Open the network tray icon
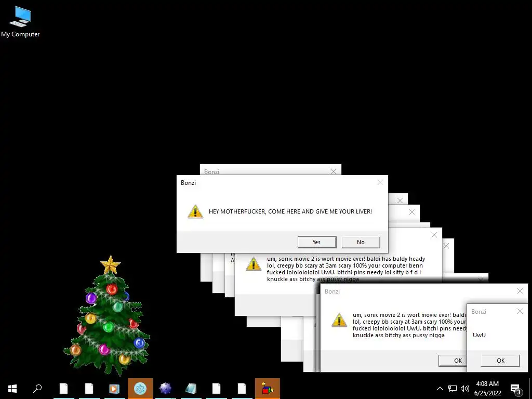Viewport: 532px width, 399px height. coord(453,389)
